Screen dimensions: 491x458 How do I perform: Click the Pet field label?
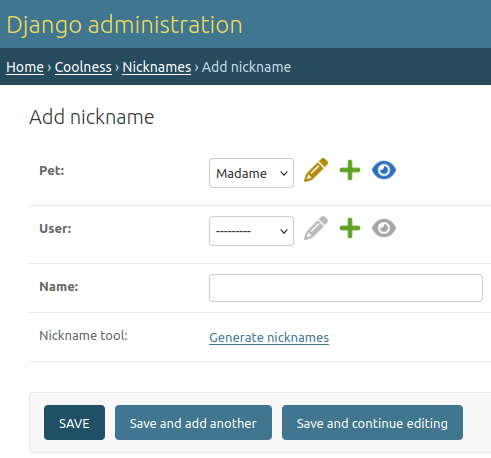[x=52, y=171]
